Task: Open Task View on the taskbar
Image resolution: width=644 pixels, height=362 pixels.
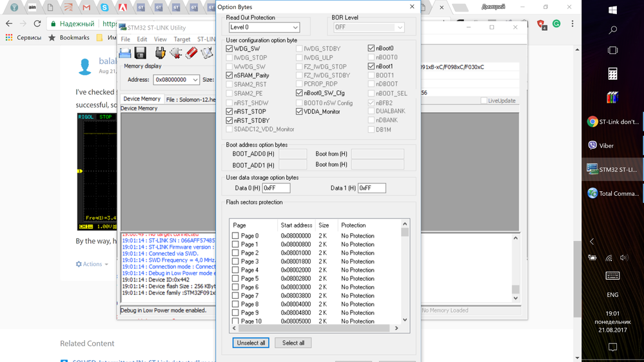Action: pos(612,50)
